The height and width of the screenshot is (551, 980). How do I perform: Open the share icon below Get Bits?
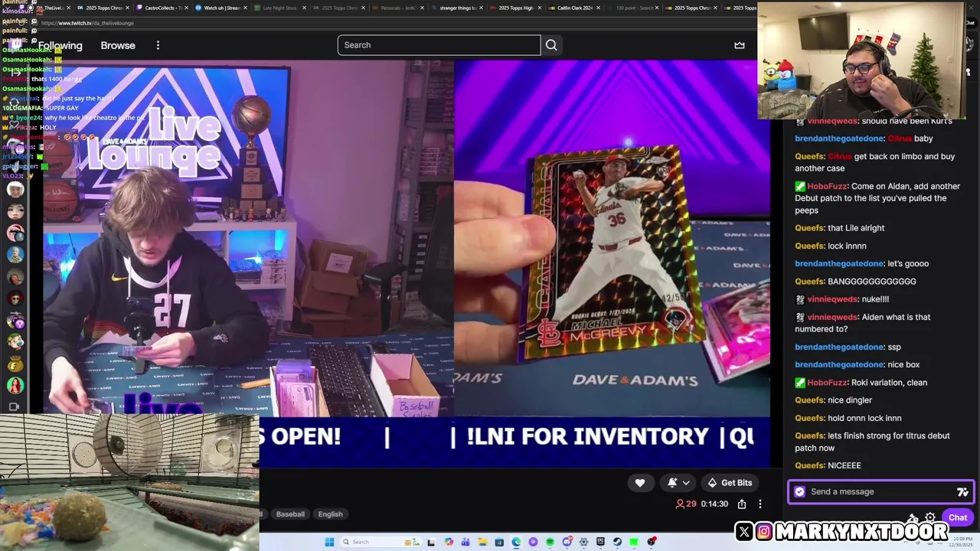click(x=741, y=504)
